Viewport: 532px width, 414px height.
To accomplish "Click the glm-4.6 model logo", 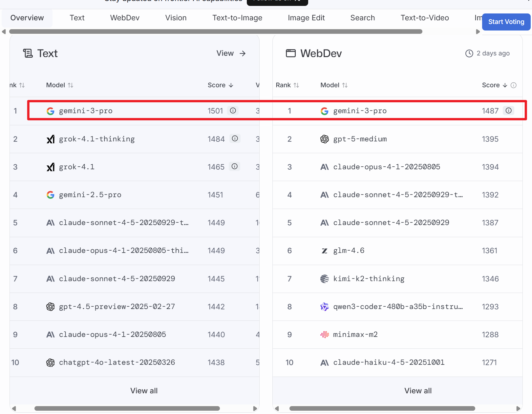I will coord(324,251).
